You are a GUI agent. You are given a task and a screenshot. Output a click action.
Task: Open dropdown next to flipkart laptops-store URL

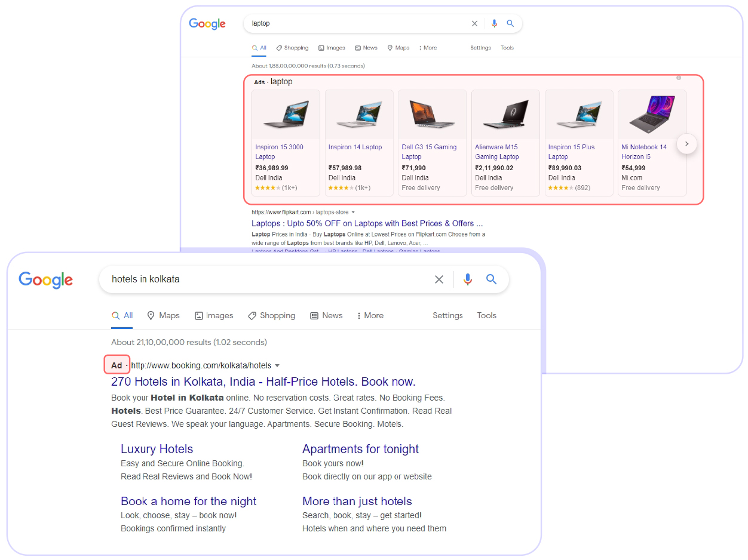(353, 212)
